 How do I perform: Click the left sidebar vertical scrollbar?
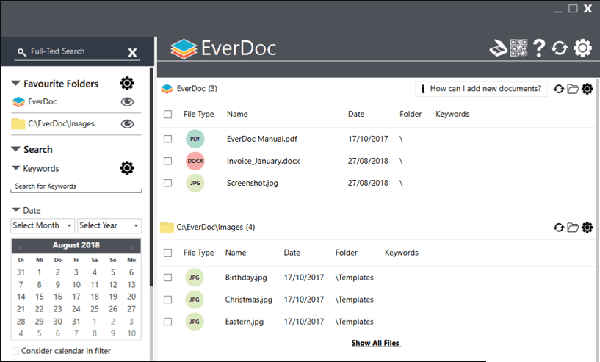click(151, 176)
